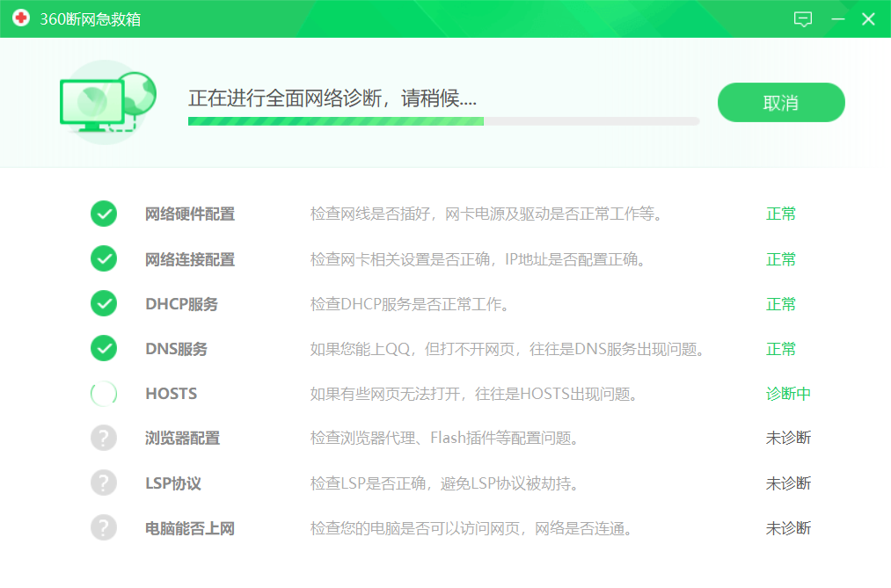This screenshot has height=588, width=891.
Task: Close the 360断网急救箱 window
Action: pos(868,19)
